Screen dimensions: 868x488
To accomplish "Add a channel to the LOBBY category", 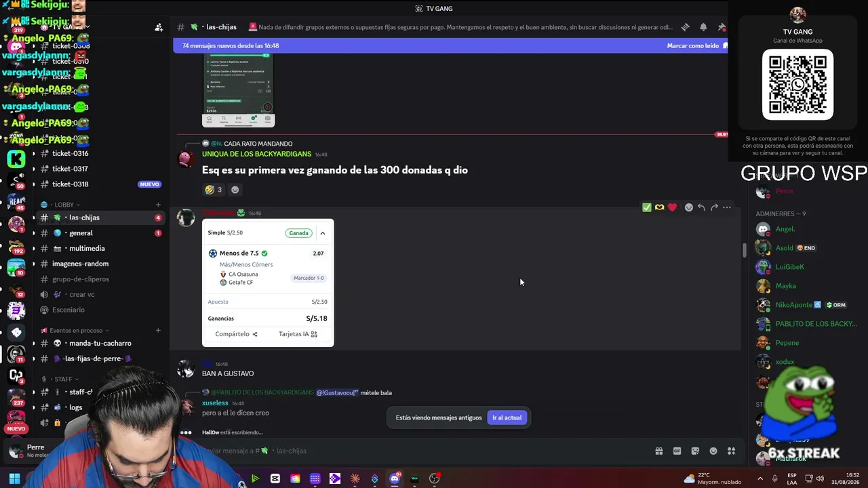I will point(158,205).
